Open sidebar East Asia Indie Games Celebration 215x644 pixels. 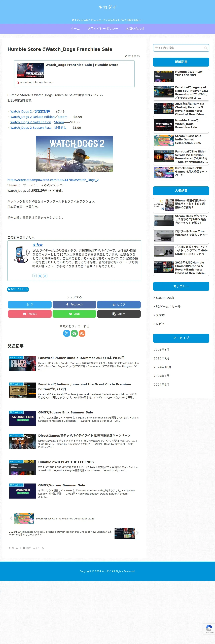[x=181, y=140]
